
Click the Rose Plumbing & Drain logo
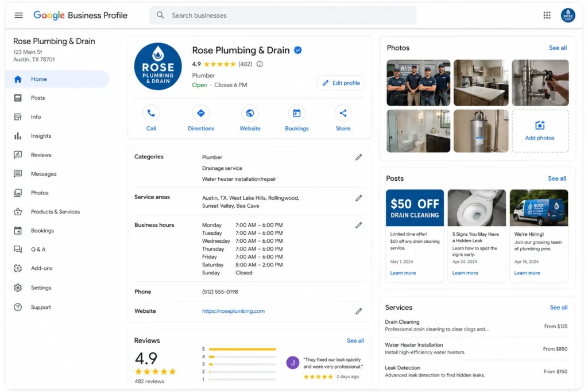point(158,67)
